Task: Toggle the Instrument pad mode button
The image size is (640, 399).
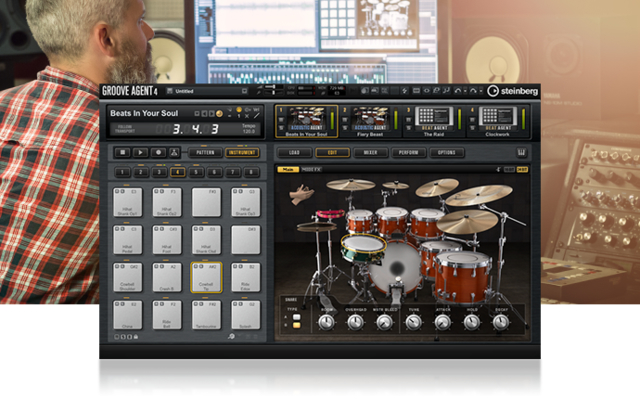Action: pyautogui.click(x=242, y=153)
